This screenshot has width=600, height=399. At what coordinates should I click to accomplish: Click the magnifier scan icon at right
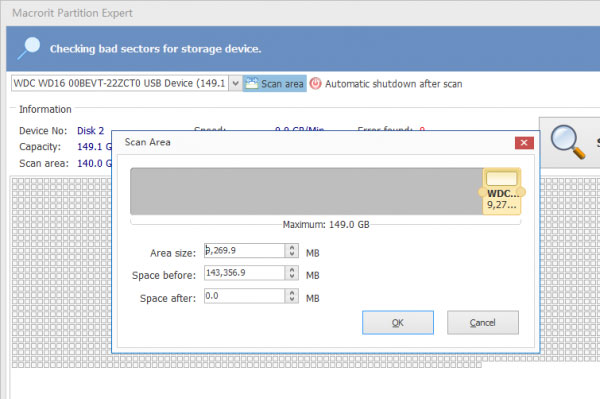tap(568, 142)
